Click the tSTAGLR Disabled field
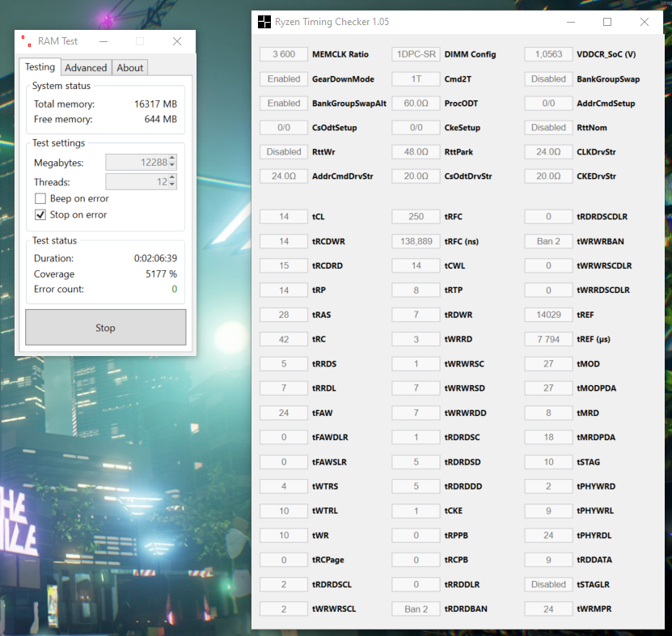Image resolution: width=672 pixels, height=636 pixels. coord(548,584)
